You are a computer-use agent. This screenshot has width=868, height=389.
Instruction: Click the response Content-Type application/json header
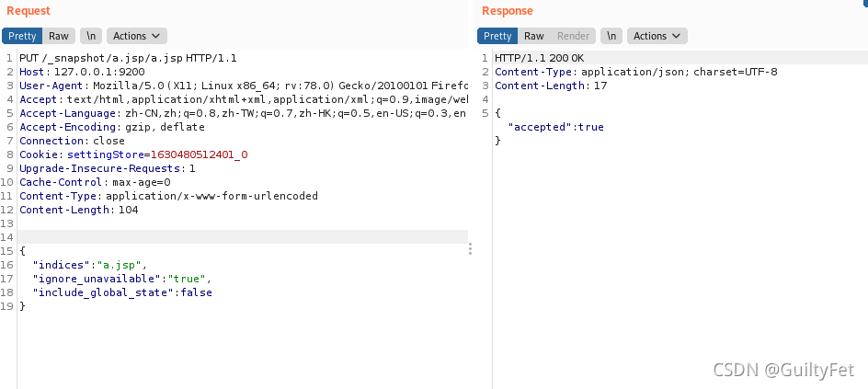636,72
